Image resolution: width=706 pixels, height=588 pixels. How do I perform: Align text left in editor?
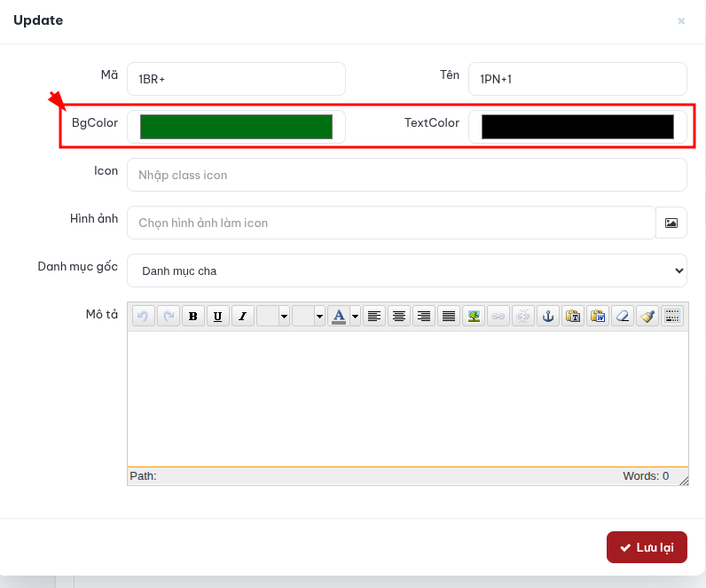pos(374,316)
